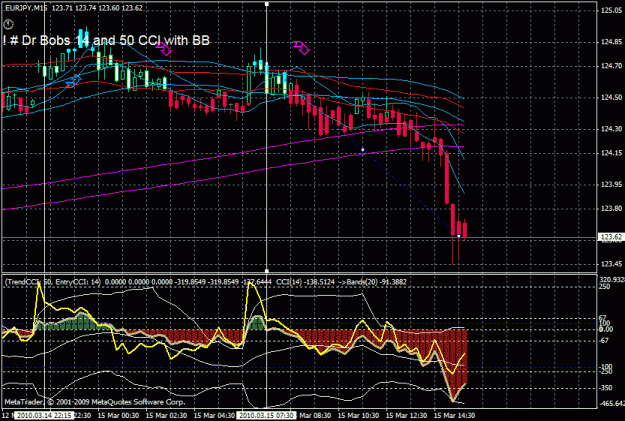Select the vertical line's top handle point
Screen dimensions: 625x421
click(267, 4)
